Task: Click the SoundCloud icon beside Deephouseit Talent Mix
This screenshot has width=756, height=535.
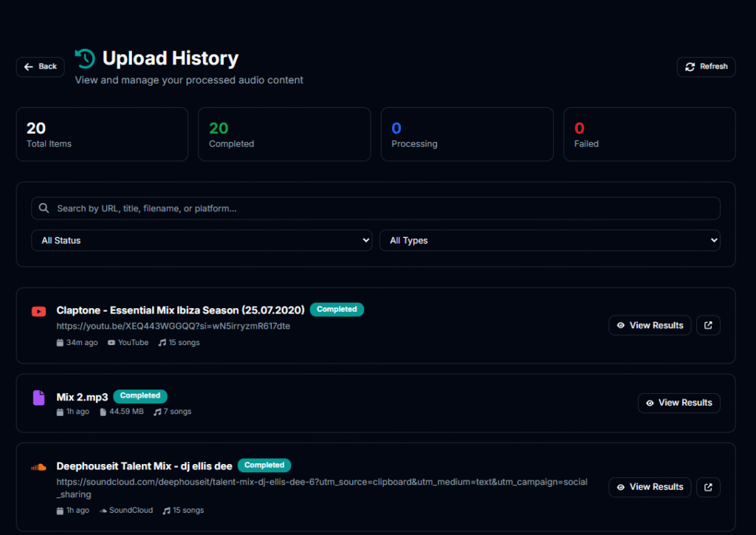Action: [38, 467]
